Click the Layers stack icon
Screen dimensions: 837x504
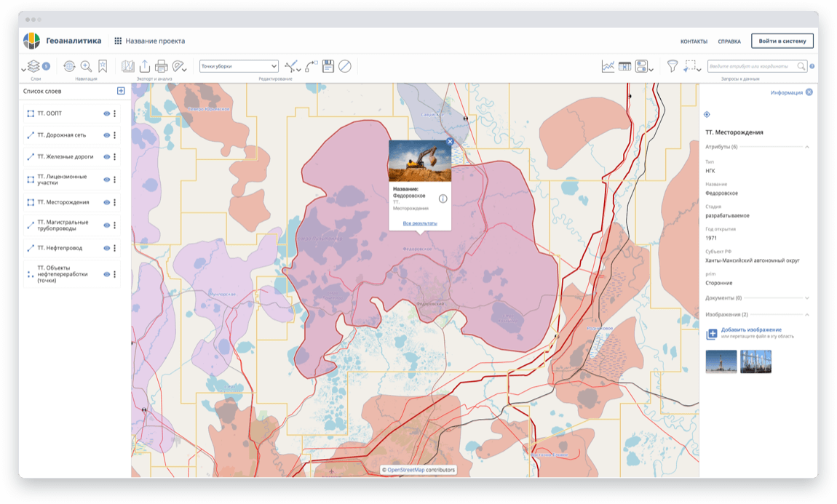(33, 66)
